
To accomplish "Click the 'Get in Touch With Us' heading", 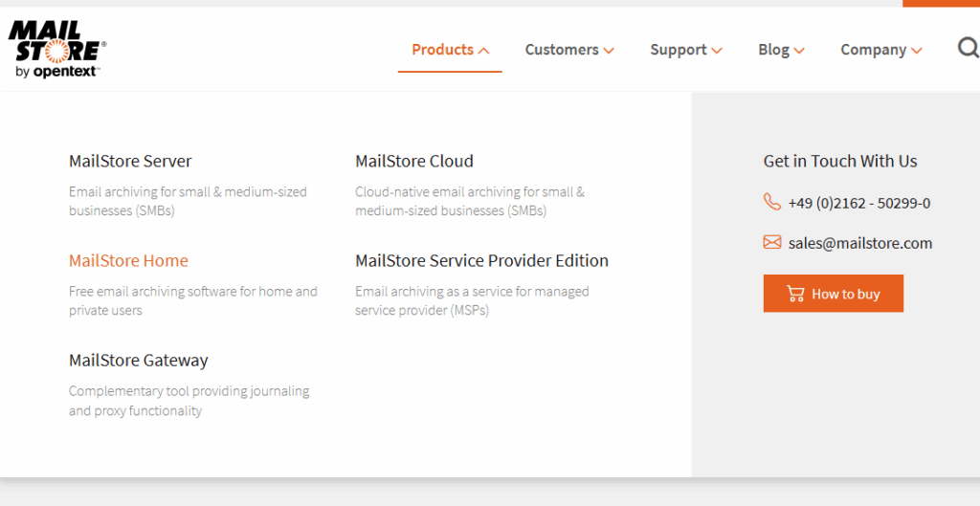I will point(840,161).
